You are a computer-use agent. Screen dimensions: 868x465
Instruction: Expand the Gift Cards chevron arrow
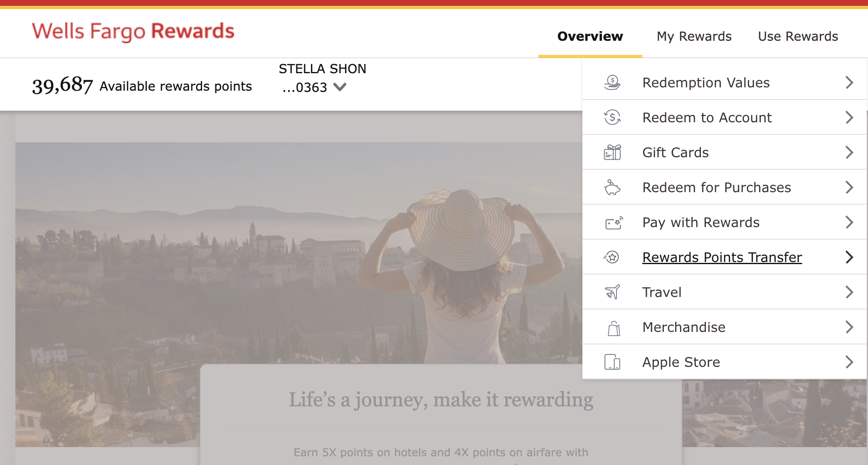tap(849, 152)
